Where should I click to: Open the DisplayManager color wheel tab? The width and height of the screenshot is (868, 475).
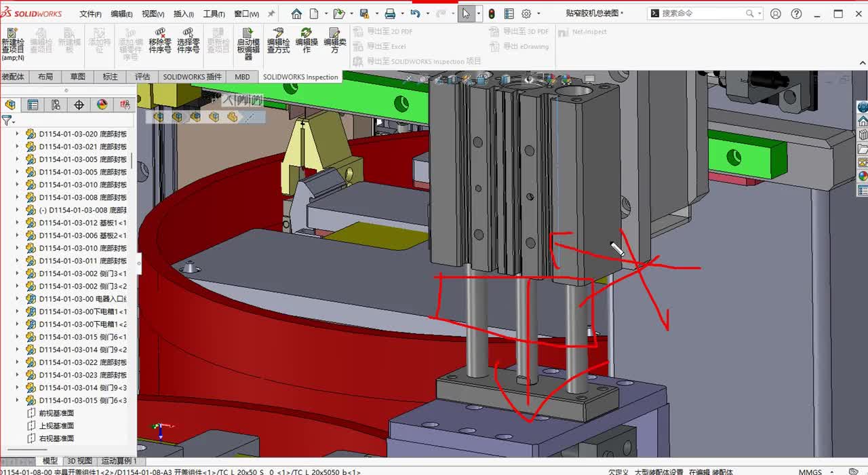[102, 104]
